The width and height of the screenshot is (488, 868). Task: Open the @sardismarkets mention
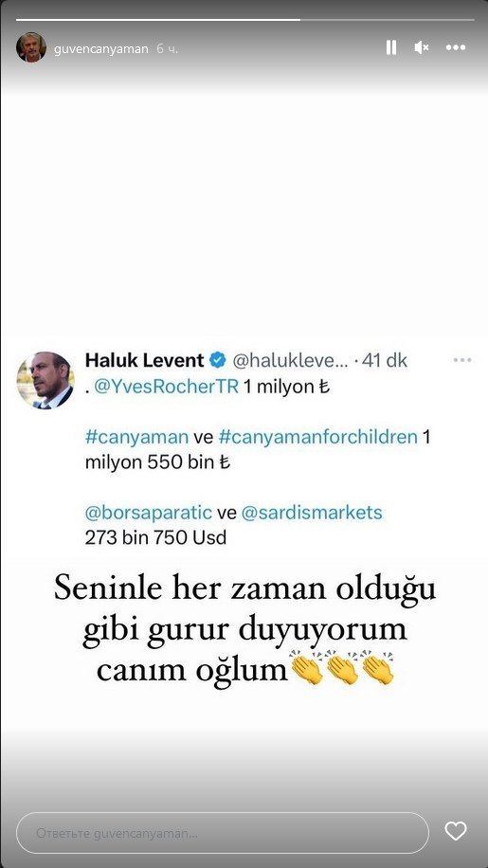pos(312,513)
